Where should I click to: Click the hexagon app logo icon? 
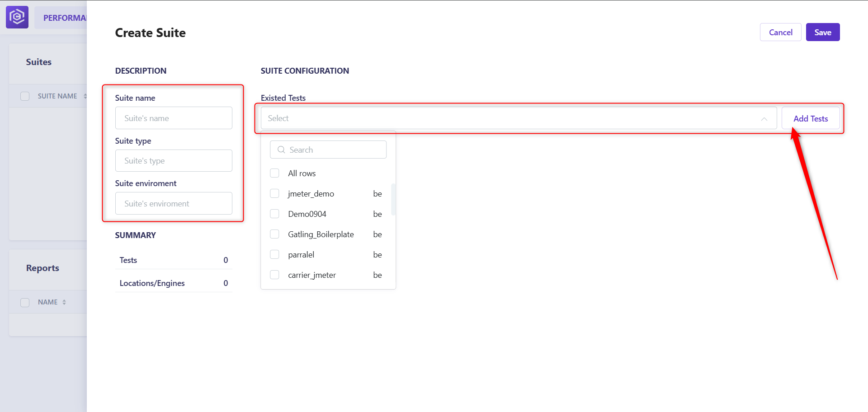[17, 17]
